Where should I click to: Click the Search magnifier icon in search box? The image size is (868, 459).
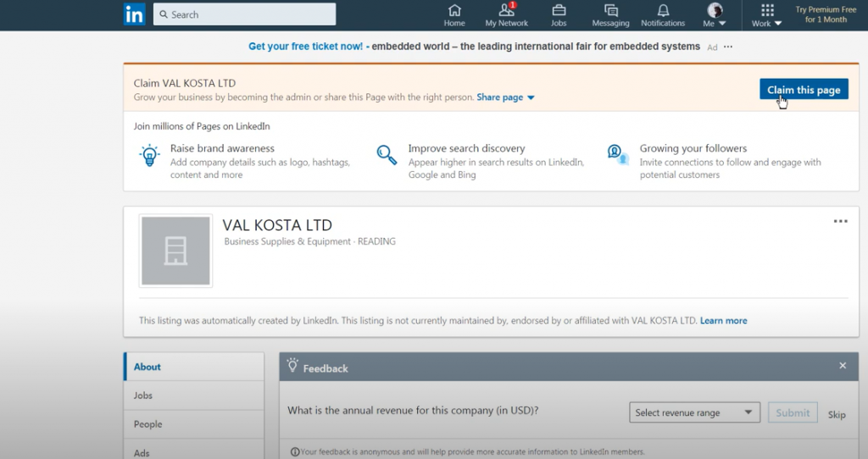tap(164, 14)
